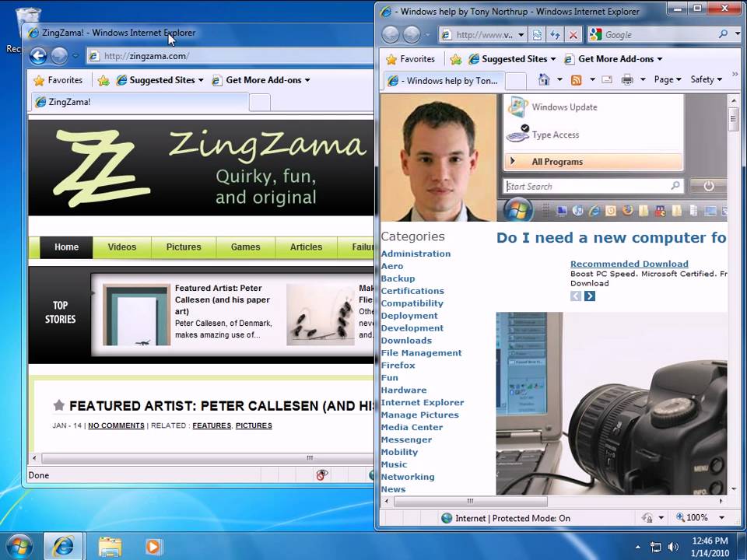Click Internet Explorer taskbar icon
The height and width of the screenshot is (560, 747).
(63, 546)
